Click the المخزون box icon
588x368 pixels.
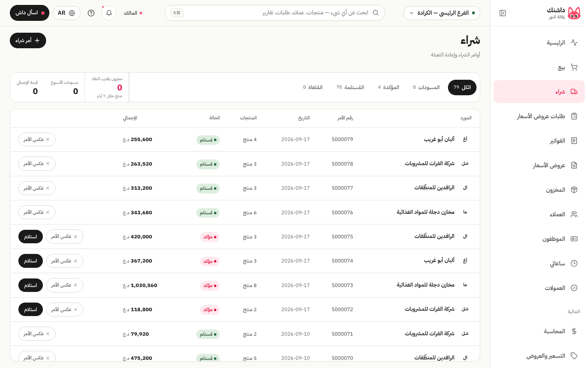574,190
